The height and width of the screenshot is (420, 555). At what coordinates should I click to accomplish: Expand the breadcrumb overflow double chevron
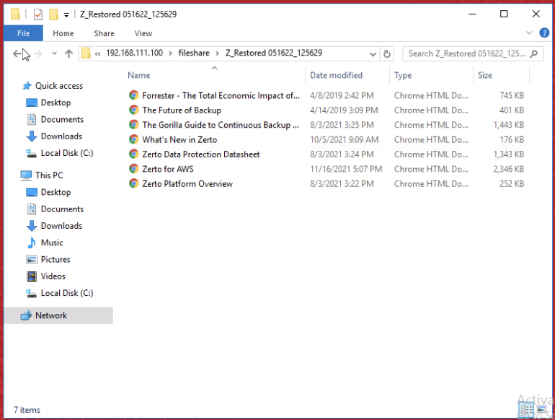coord(97,54)
